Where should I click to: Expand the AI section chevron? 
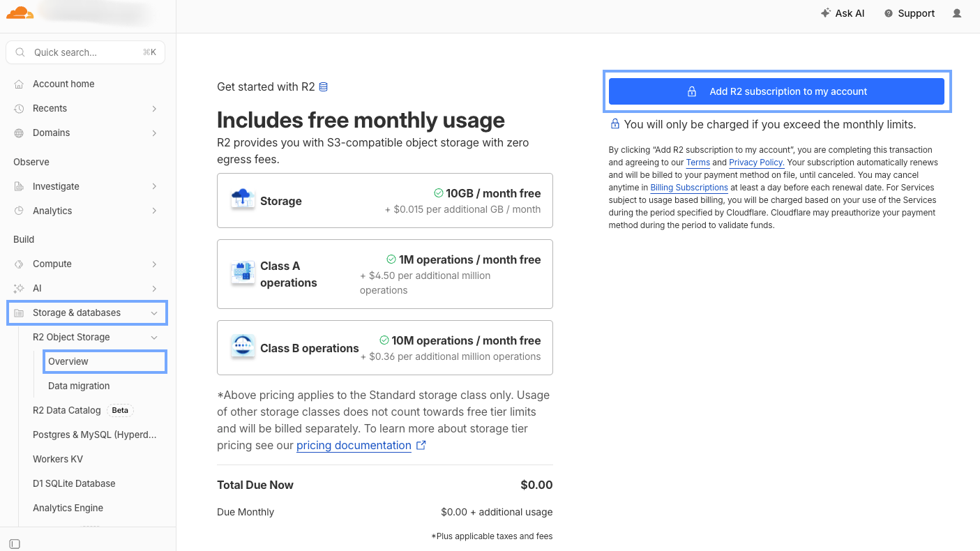(x=154, y=288)
